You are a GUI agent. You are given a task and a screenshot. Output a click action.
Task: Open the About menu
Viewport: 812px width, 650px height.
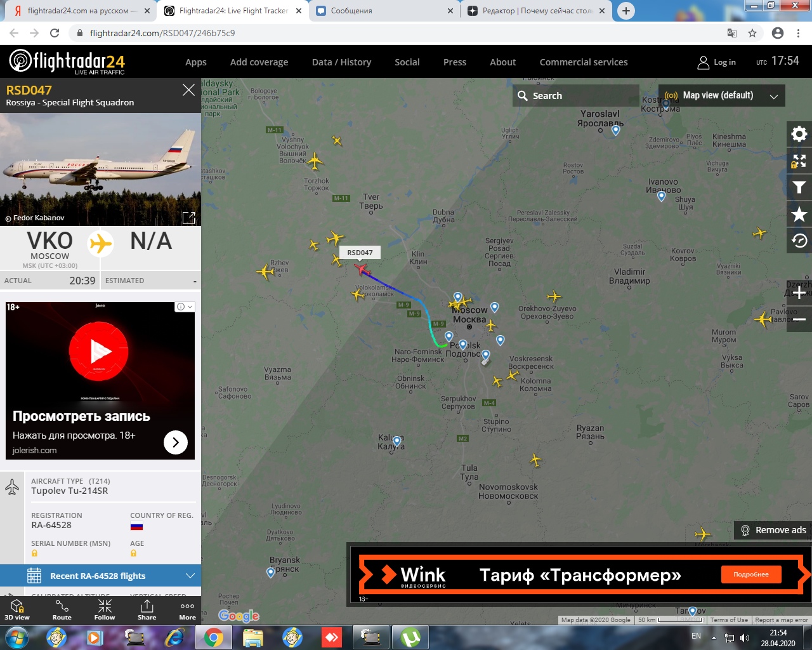point(502,62)
